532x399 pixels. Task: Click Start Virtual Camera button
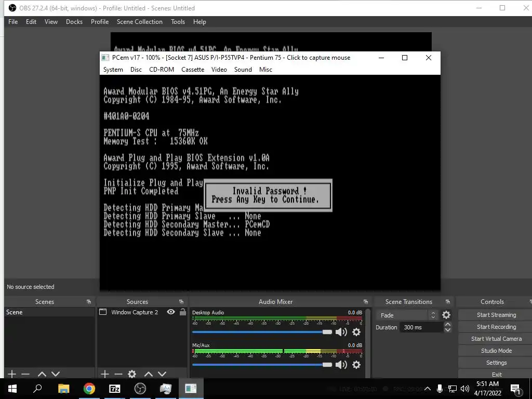[496, 339]
